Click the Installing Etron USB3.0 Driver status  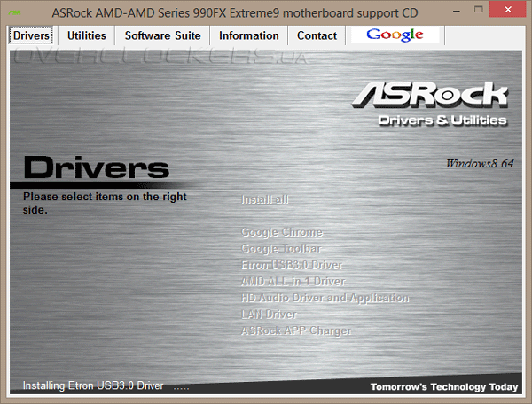pos(93,385)
